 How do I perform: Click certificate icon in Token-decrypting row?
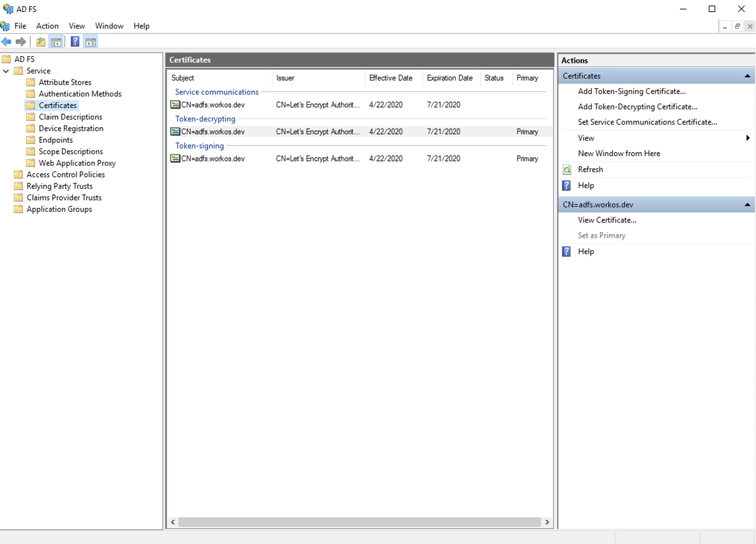tap(175, 132)
